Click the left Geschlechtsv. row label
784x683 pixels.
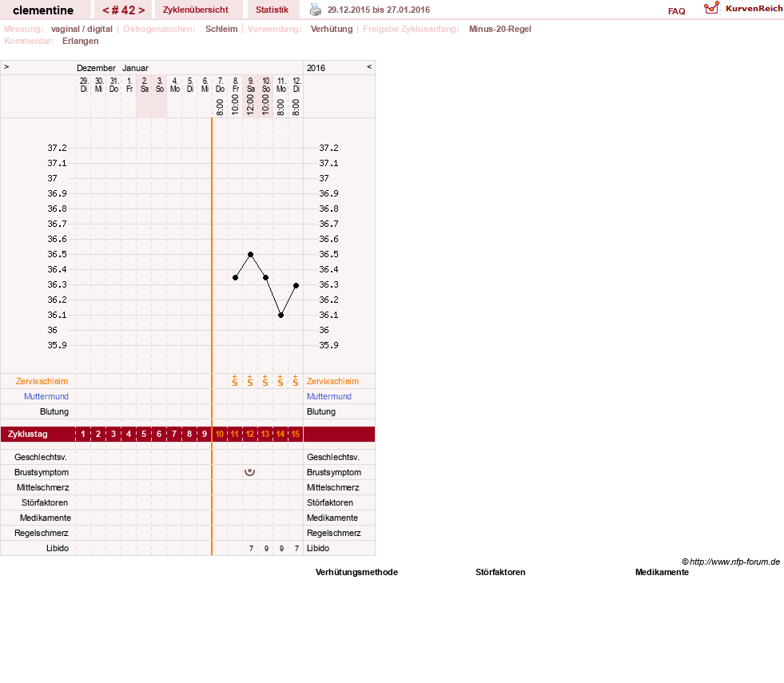pyautogui.click(x=41, y=457)
